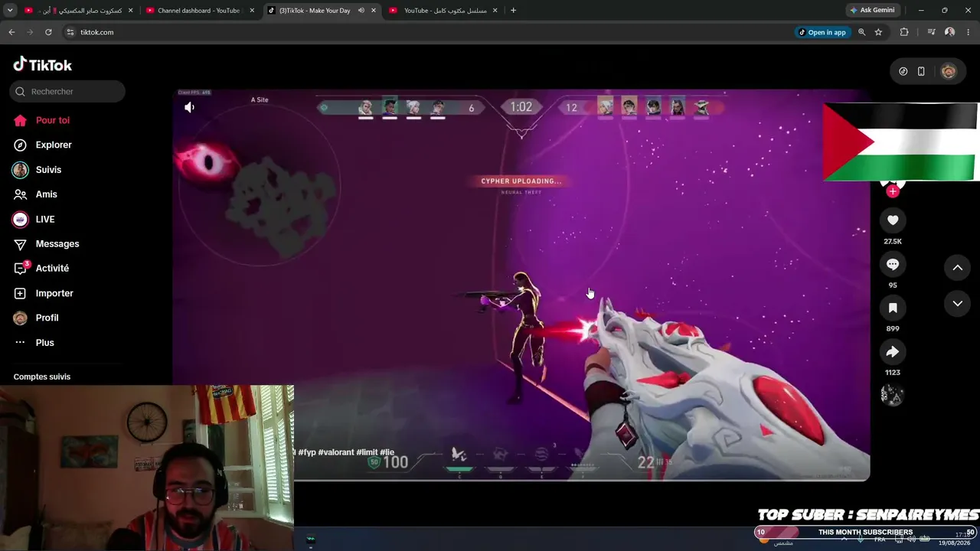
Task: Go to the Profil page
Action: 47,318
